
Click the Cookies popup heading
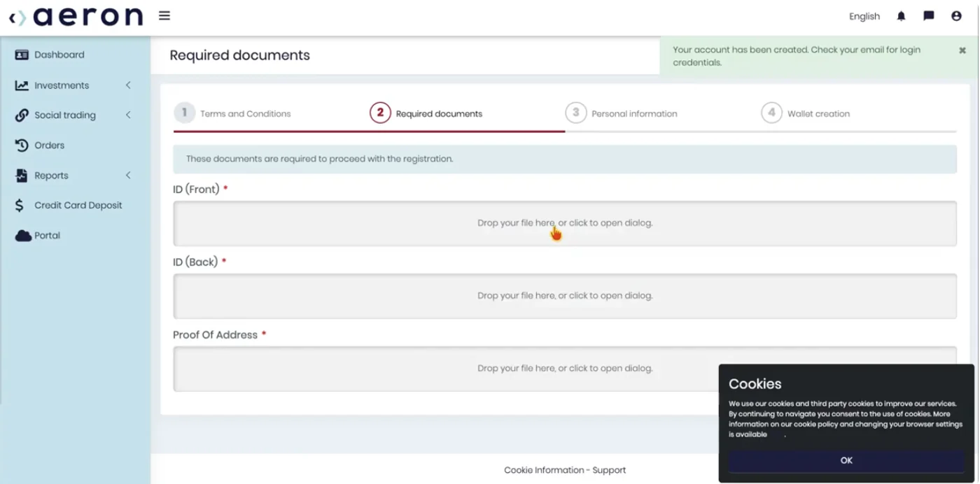click(x=755, y=384)
